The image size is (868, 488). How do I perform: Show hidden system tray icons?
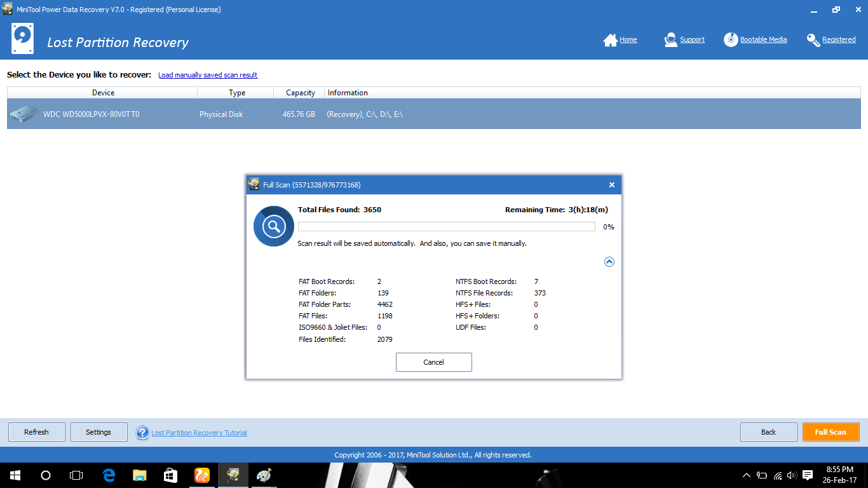point(747,475)
